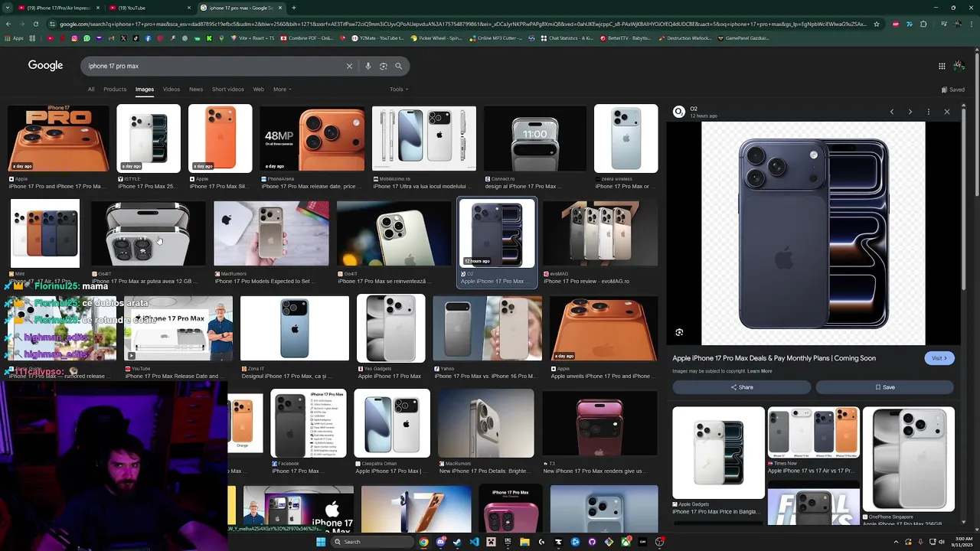This screenshot has height=551, width=980.
Task: Open Visual Studio Code from taskbar
Action: pos(474,542)
